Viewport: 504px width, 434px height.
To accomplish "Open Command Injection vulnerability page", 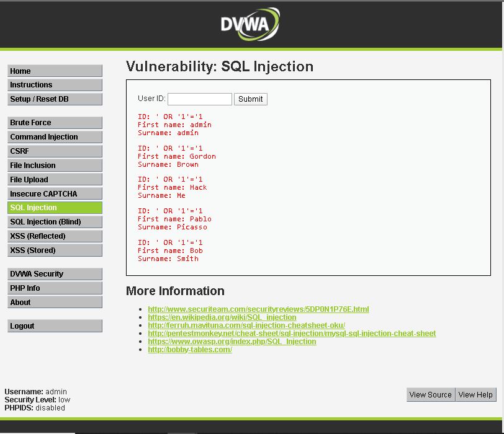I will click(55, 137).
